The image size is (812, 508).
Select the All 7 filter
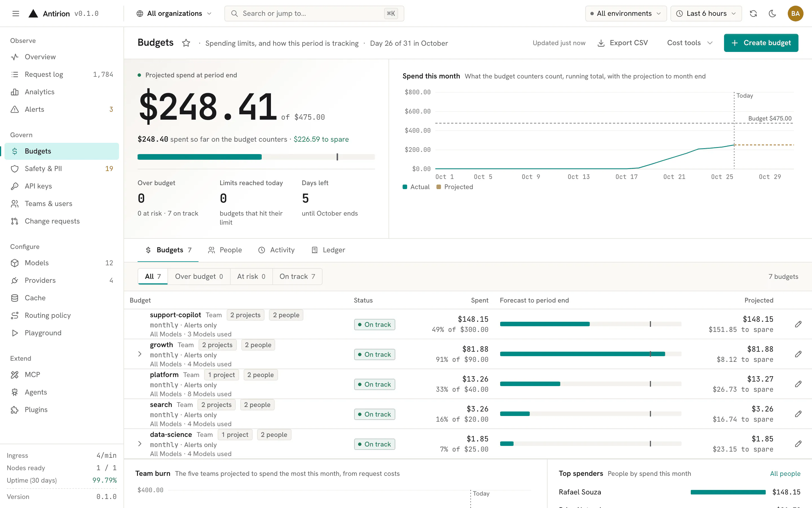pos(153,277)
